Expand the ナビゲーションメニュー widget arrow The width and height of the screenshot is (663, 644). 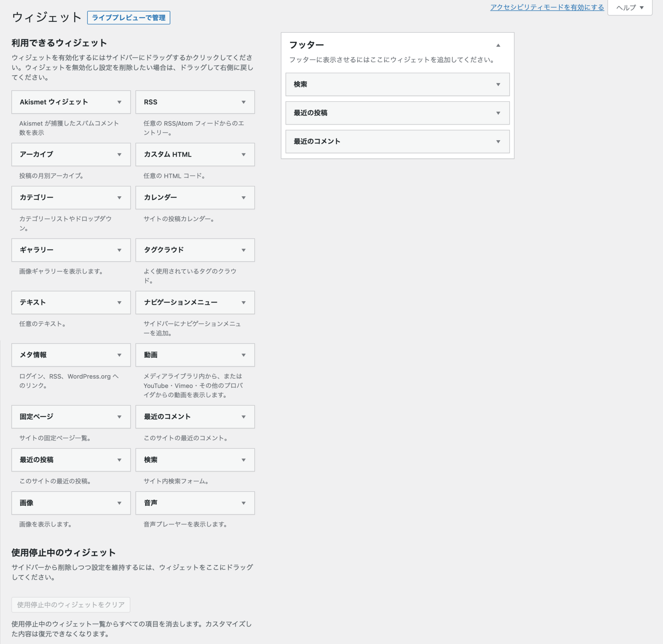243,302
